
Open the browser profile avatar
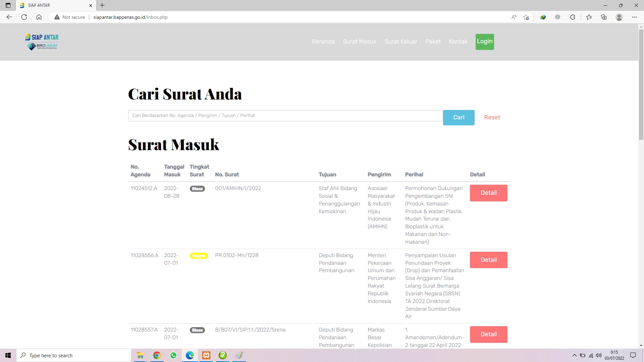(619, 17)
